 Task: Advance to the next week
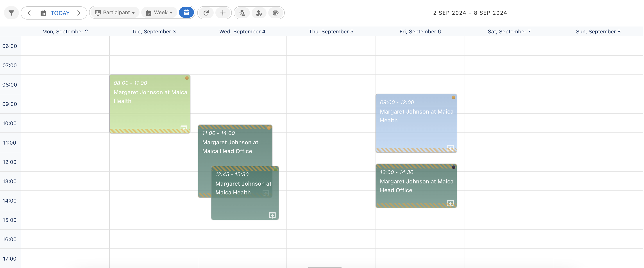[x=79, y=13]
